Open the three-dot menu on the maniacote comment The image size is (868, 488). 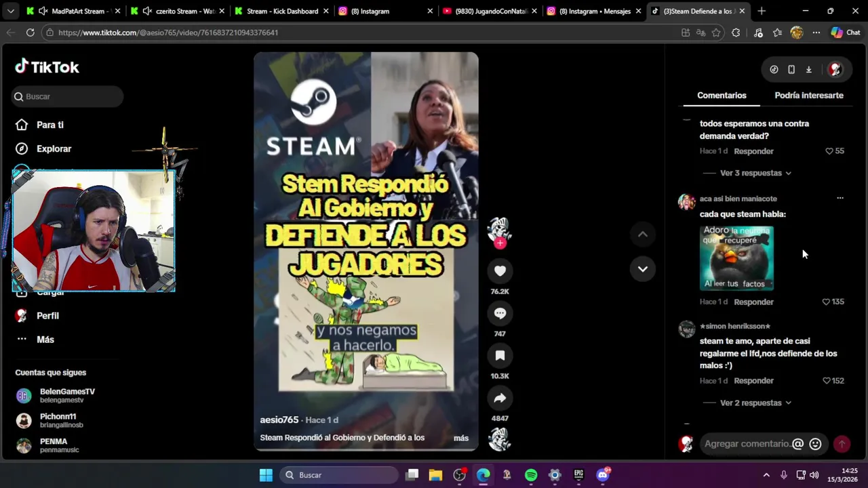[x=840, y=199]
